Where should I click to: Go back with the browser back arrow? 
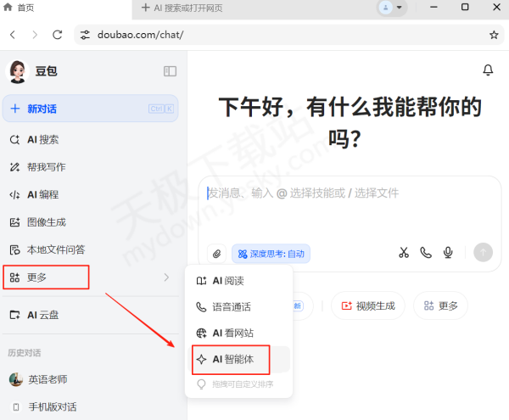pyautogui.click(x=13, y=35)
